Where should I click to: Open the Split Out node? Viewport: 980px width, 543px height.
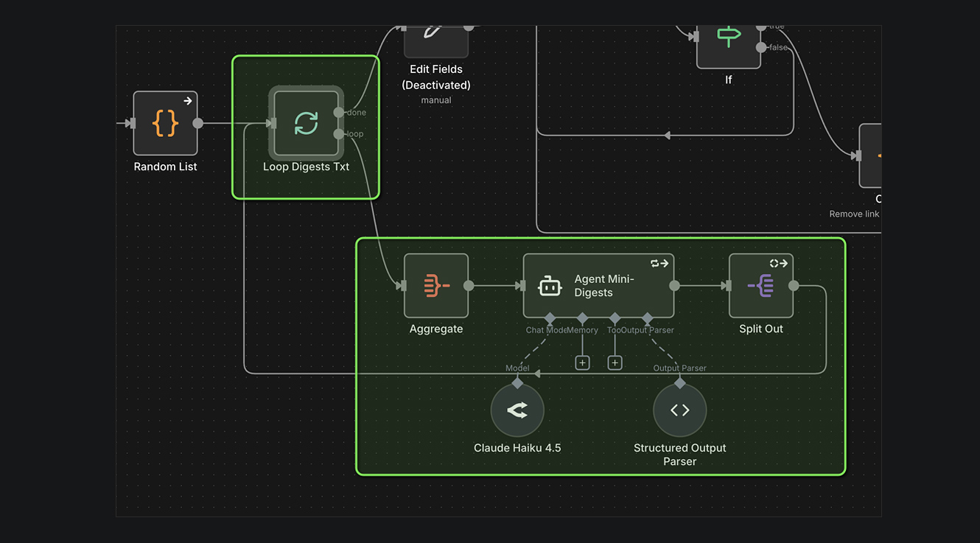760,286
